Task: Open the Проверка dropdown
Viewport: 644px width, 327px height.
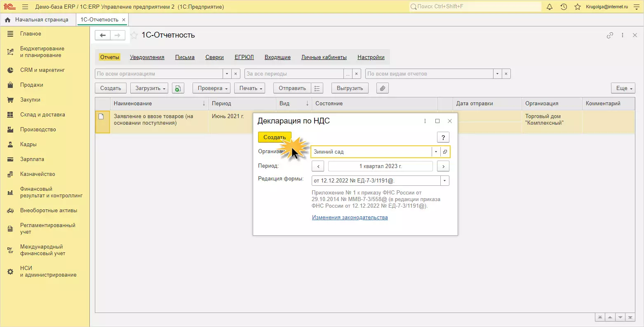Action: pos(212,88)
